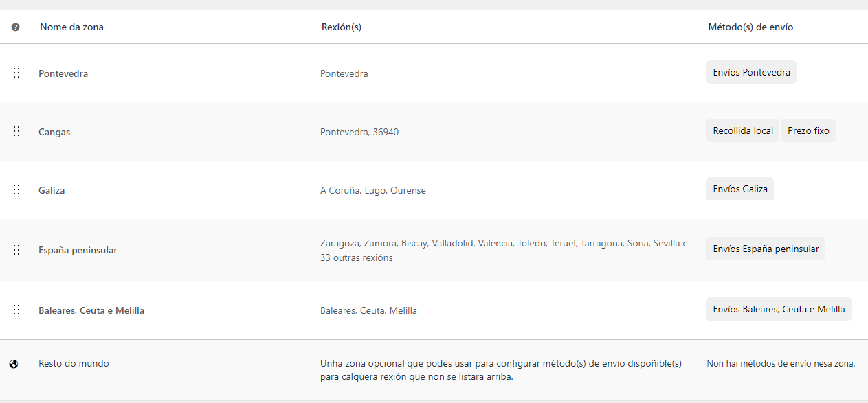Click the drag handle for Baleares, Ceuta e Melilla
868x403 pixels.
point(16,310)
